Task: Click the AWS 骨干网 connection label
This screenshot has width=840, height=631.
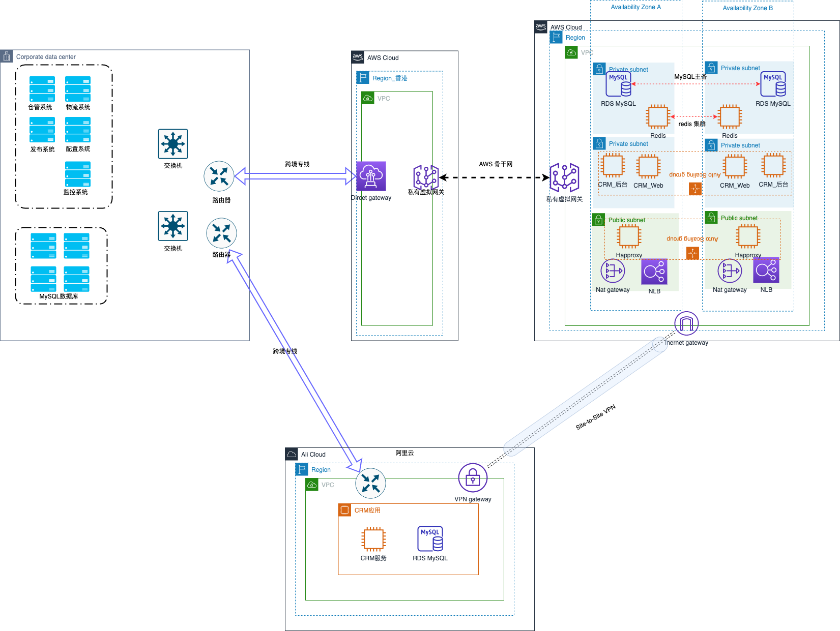Action: (x=496, y=164)
